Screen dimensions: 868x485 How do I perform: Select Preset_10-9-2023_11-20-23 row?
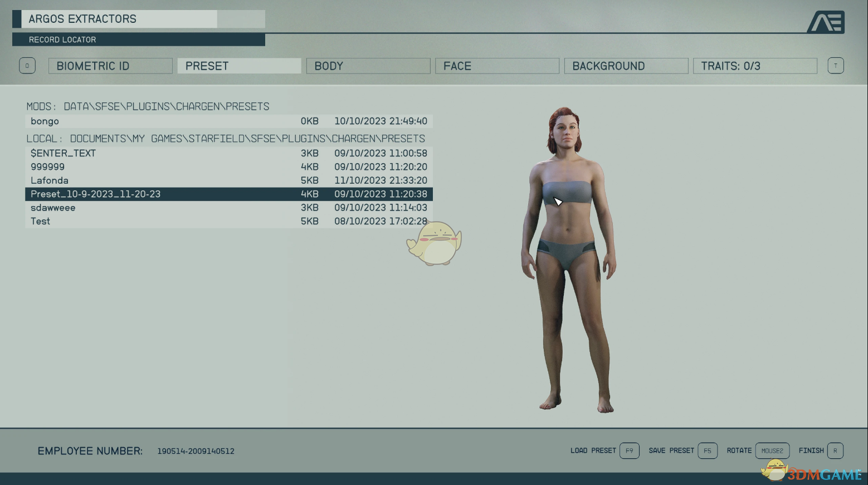(x=229, y=194)
